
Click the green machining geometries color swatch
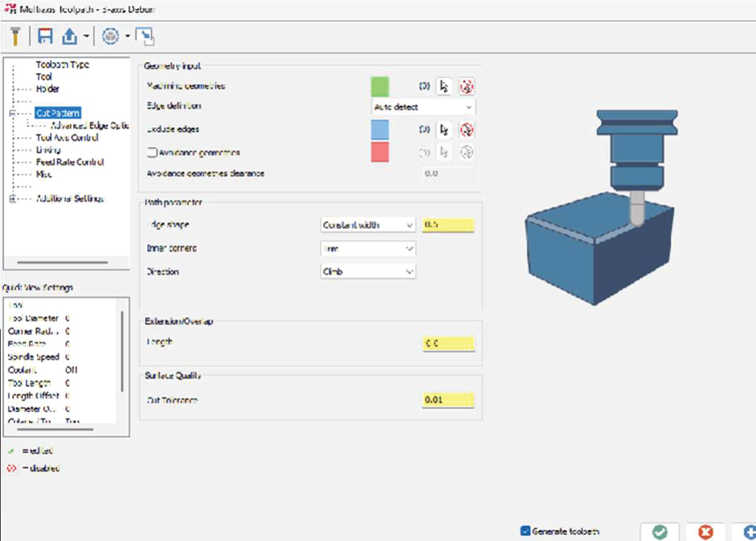pos(380,86)
